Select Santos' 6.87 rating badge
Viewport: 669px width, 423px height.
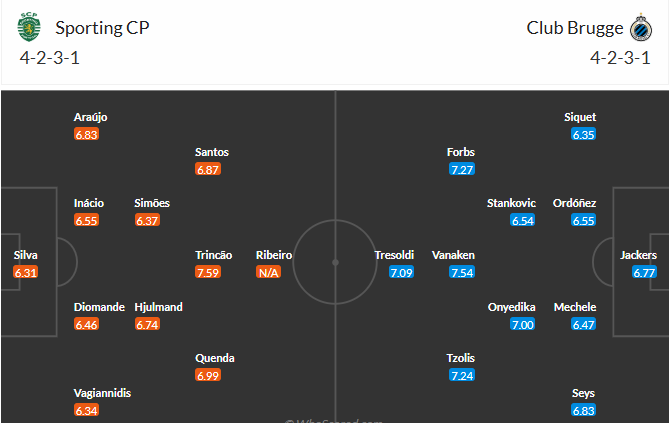pyautogui.click(x=208, y=169)
